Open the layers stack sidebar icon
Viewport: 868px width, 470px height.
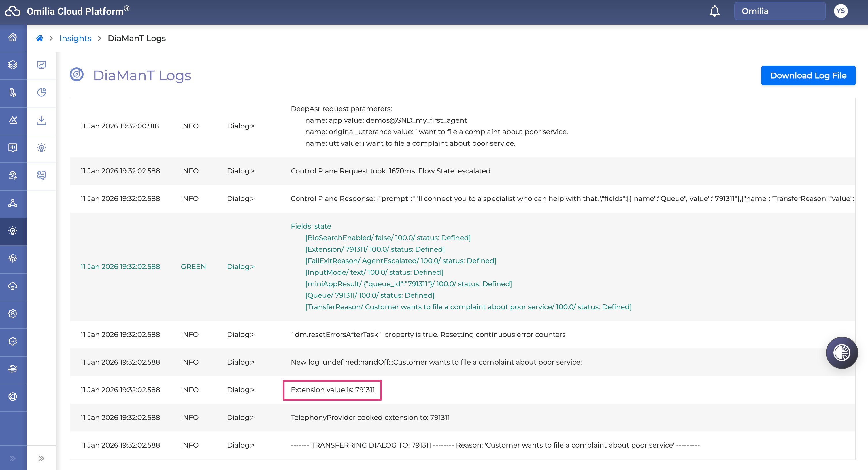[x=13, y=65]
